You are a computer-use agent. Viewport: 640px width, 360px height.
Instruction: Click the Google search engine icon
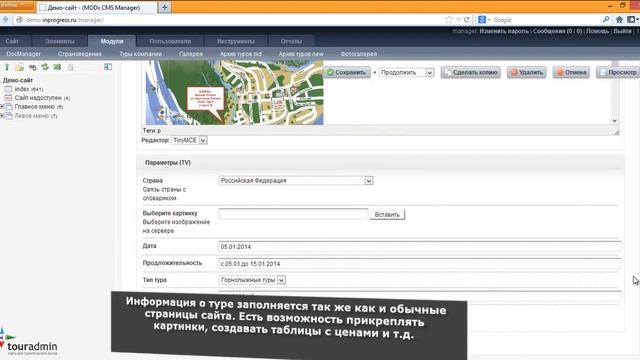482,20
